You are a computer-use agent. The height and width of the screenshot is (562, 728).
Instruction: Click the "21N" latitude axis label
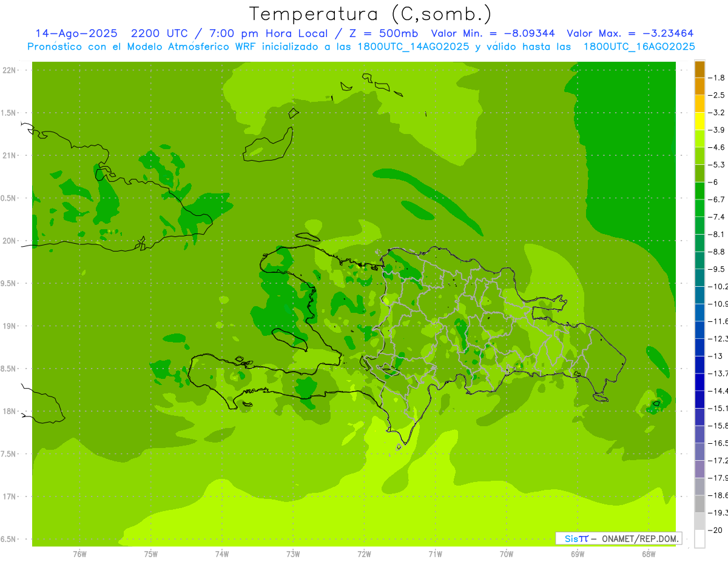pyautogui.click(x=10, y=156)
